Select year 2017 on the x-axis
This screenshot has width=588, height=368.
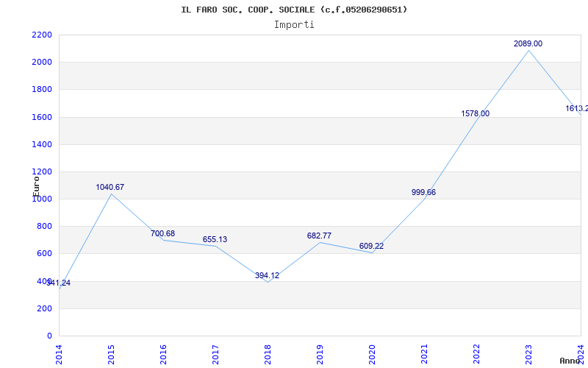pos(215,354)
